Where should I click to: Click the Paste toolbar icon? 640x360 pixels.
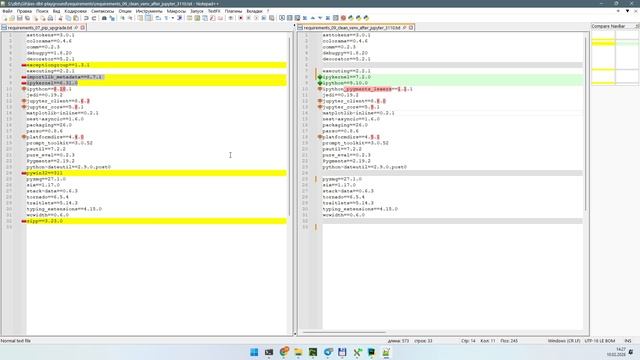(x=76, y=18)
